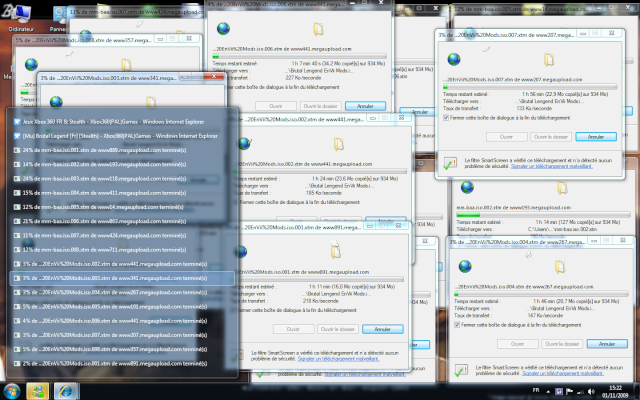Click the globe icon in the www207 download dialog
This screenshot has height=400, width=640.
tap(454, 59)
